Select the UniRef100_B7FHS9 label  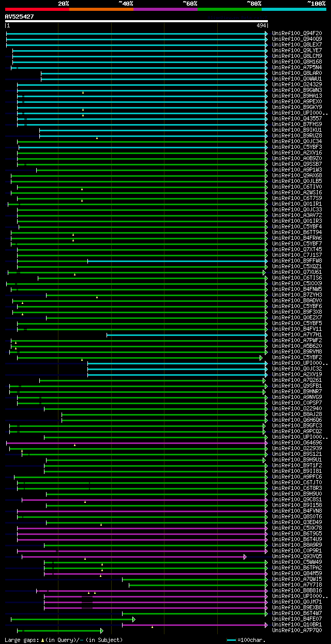point(297,124)
